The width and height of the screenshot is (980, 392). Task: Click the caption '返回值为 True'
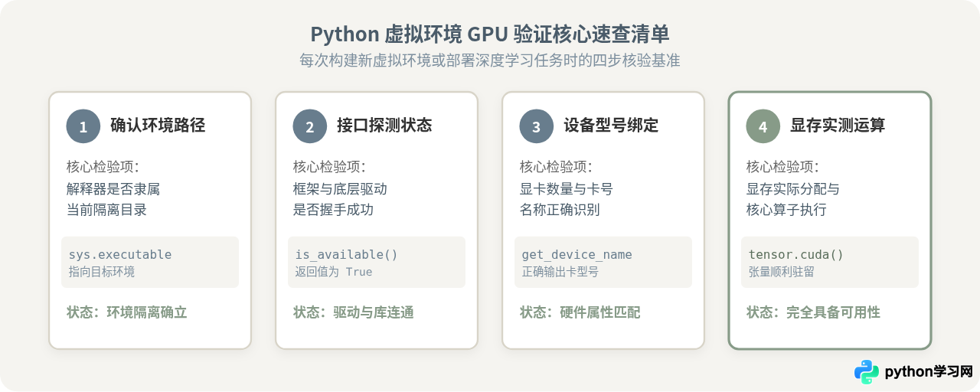[334, 272]
